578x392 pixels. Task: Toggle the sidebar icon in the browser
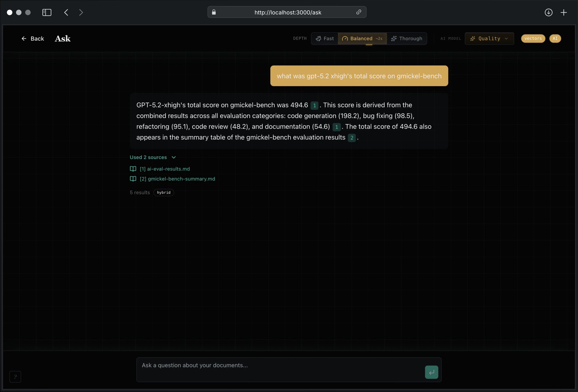click(46, 12)
